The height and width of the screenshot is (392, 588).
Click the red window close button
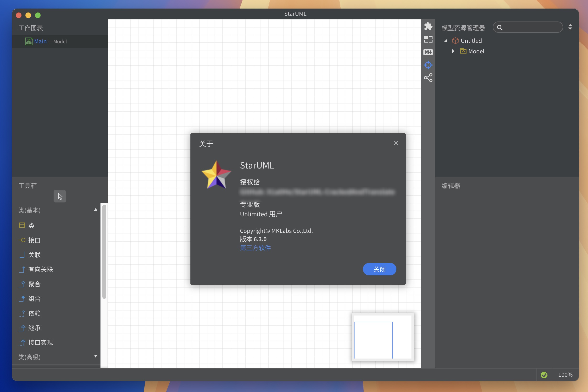[18, 15]
